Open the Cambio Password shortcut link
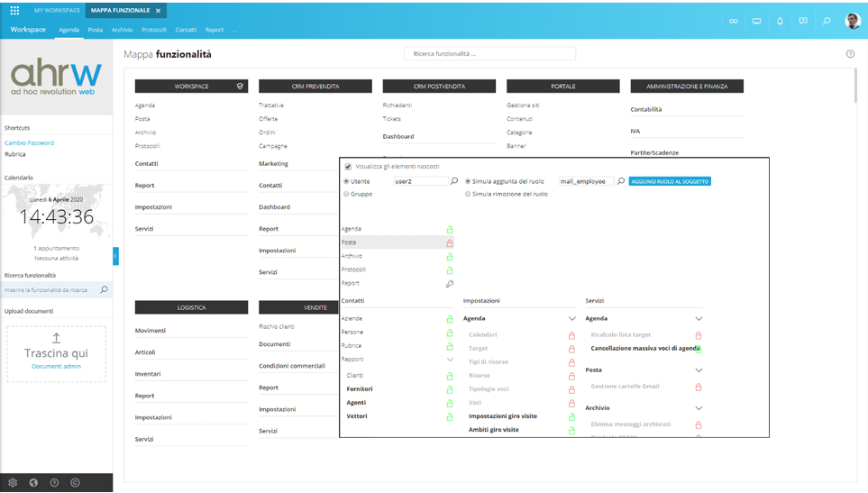The height and width of the screenshot is (493, 868). (29, 143)
